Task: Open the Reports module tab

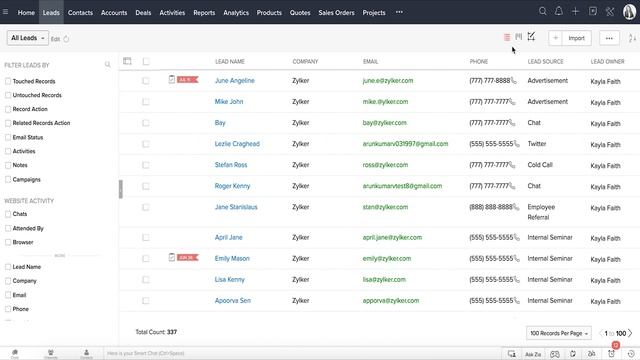Action: coord(204,13)
